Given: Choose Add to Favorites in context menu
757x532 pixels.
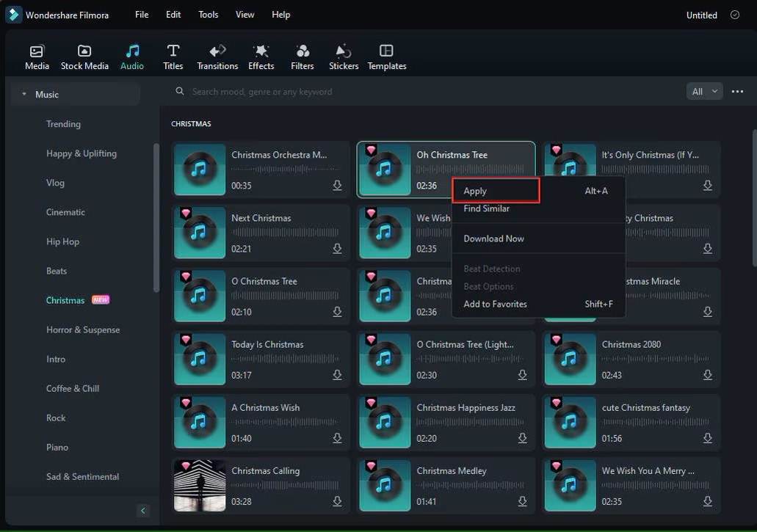Looking at the screenshot, I should [x=538, y=304].
